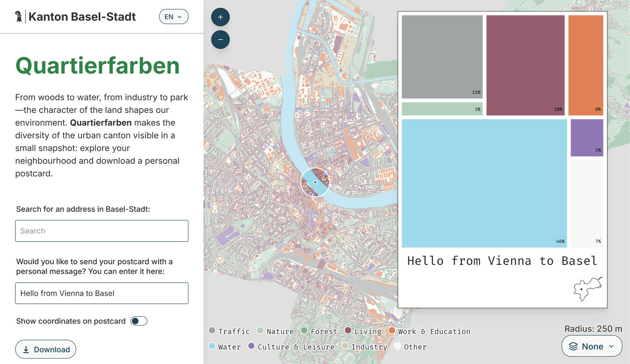The height and width of the screenshot is (364, 630).
Task: Zoom in the map with plus button
Action: 220,17
